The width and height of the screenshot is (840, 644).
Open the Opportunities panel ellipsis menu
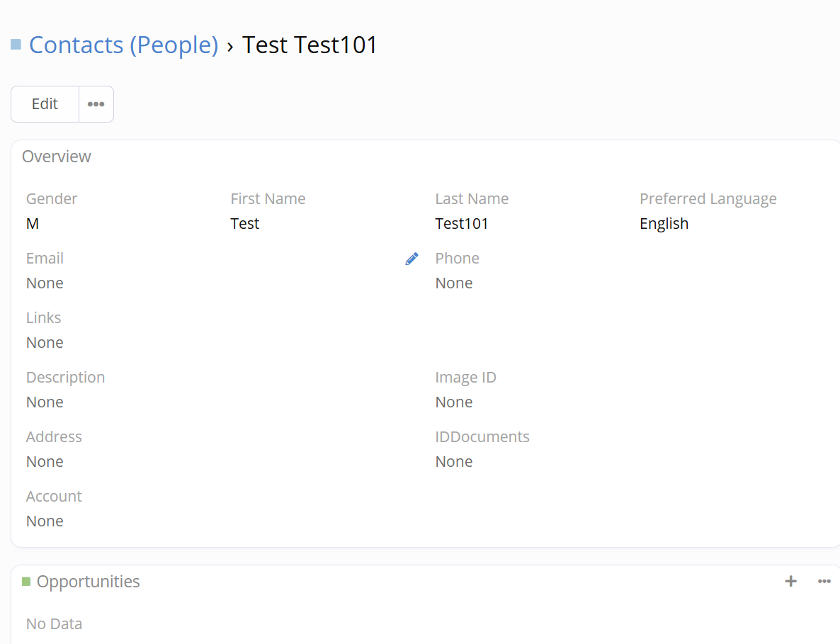click(824, 582)
